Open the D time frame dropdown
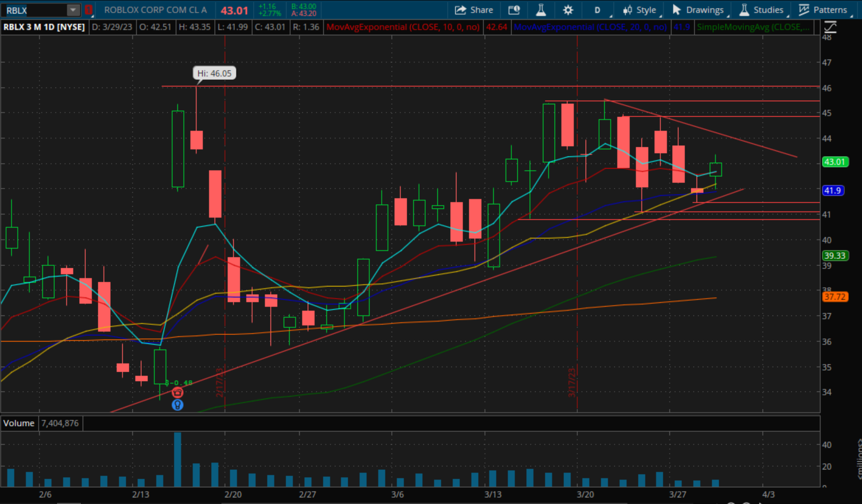Image resolution: width=862 pixels, height=504 pixels. pos(598,10)
